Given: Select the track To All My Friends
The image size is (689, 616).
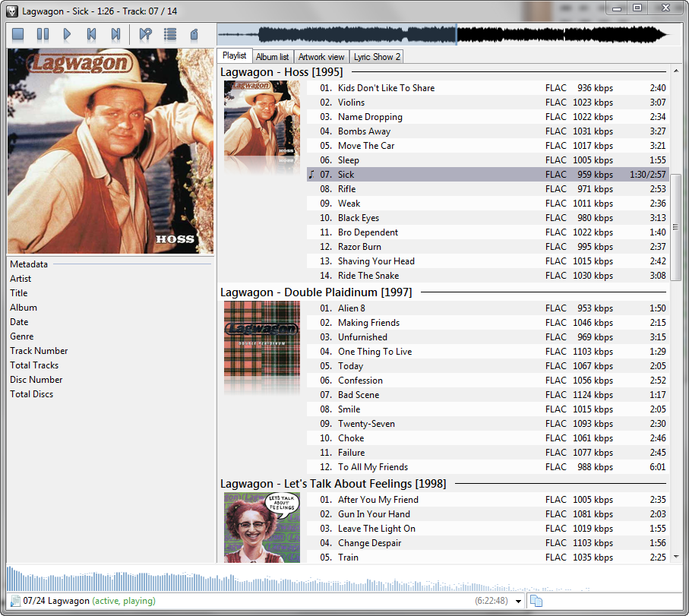Looking at the screenshot, I should click(488, 467).
